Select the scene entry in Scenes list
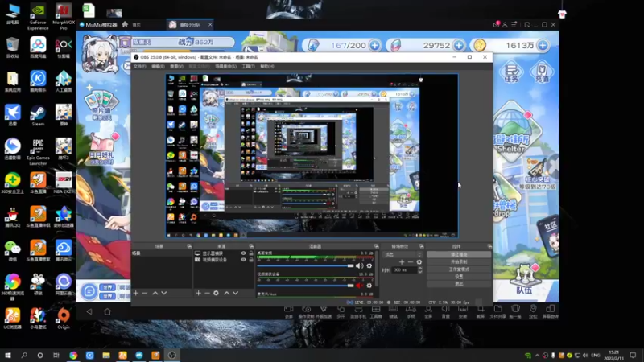 [162, 253]
